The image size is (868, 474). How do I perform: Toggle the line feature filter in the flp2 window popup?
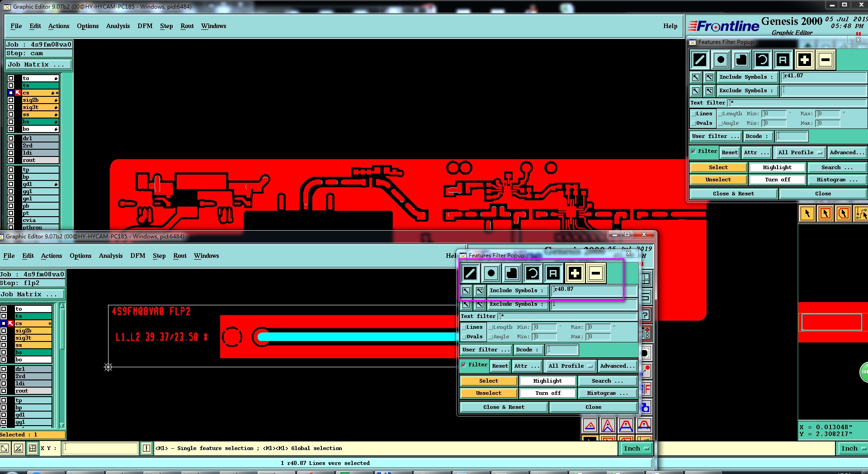tap(470, 273)
